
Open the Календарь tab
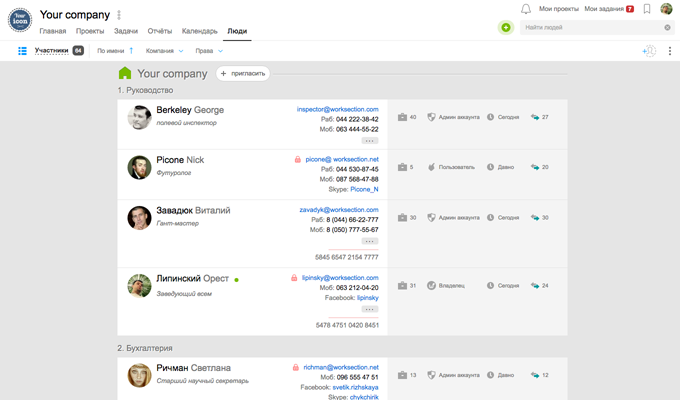[x=199, y=31]
